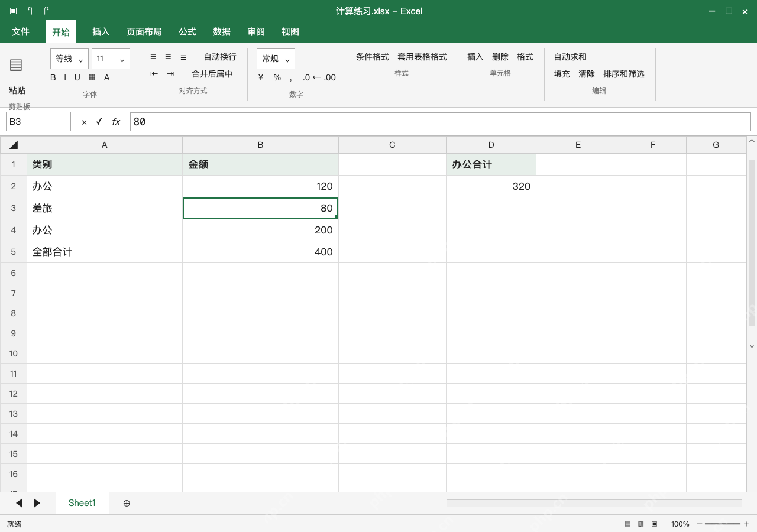Open the 文件 file menu

pyautogui.click(x=21, y=32)
